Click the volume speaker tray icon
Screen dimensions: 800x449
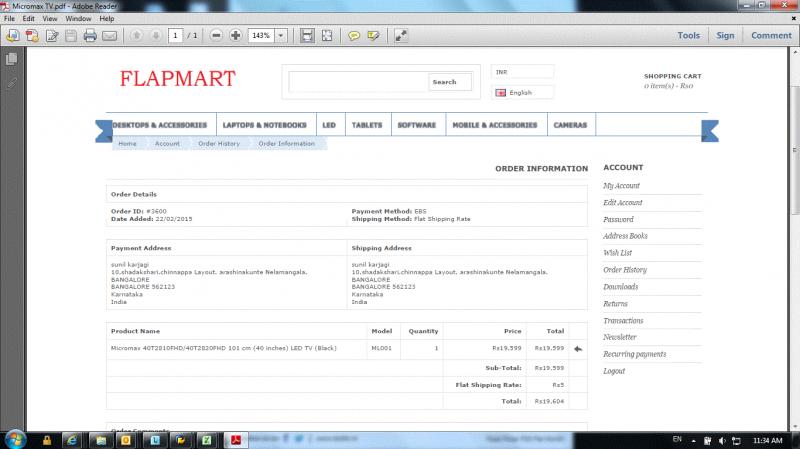(x=721, y=440)
